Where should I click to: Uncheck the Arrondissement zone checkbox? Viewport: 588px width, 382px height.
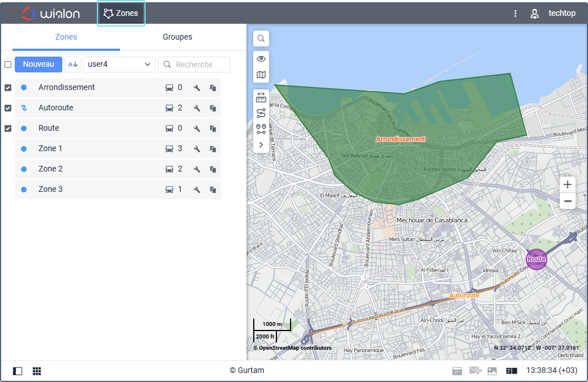[8, 88]
